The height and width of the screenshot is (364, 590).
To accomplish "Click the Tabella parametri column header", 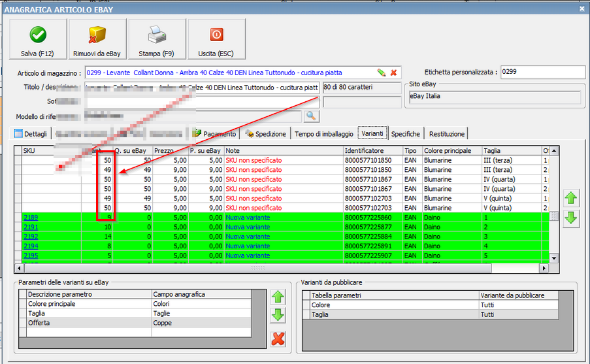I will point(395,295).
